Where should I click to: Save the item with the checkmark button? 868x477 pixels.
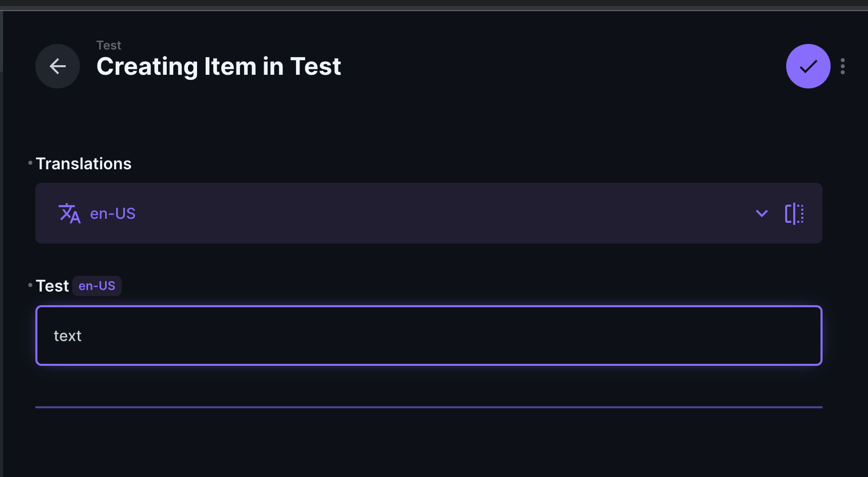point(808,66)
